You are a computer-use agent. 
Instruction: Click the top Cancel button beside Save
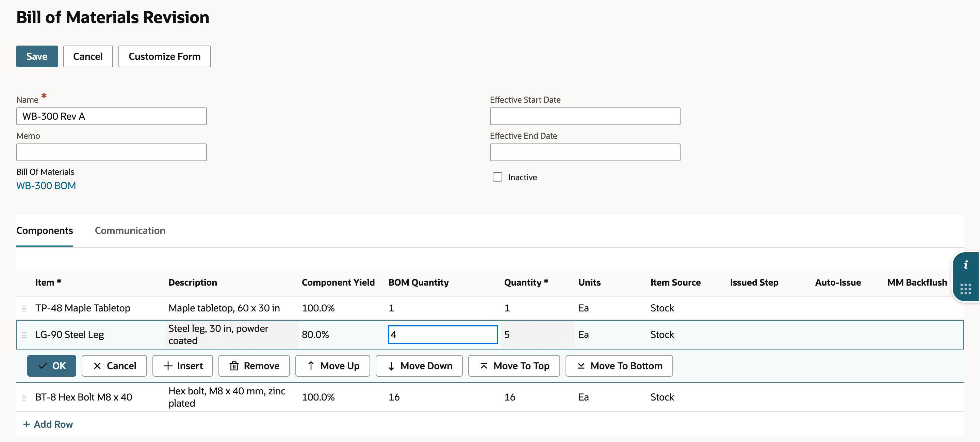pyautogui.click(x=88, y=56)
